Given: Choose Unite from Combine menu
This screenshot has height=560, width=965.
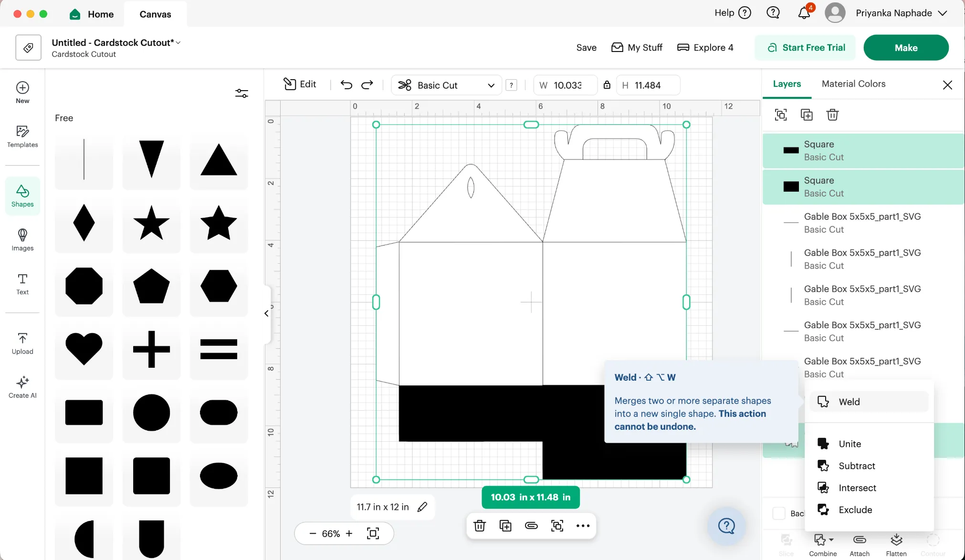Looking at the screenshot, I should tap(869, 444).
